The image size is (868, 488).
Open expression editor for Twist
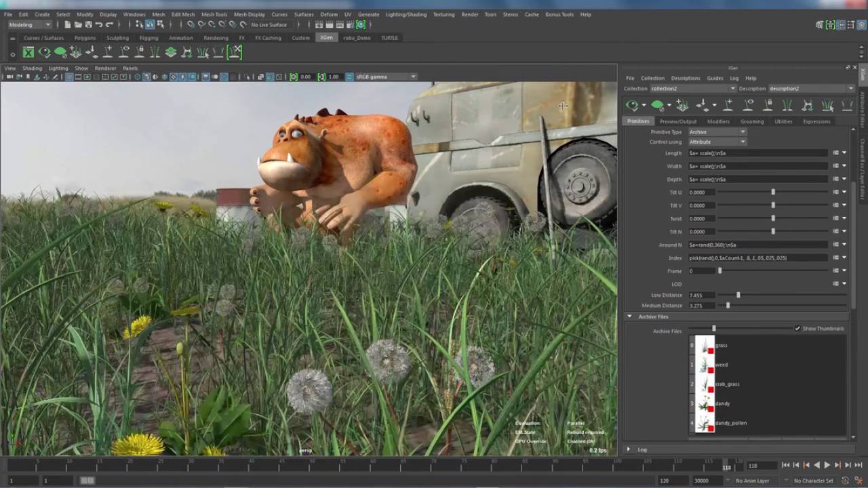click(x=835, y=218)
